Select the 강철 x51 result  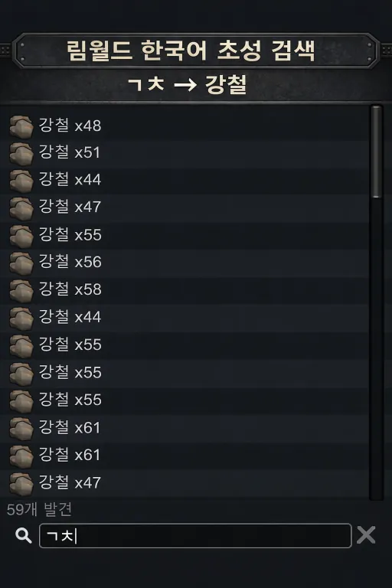[x=185, y=152]
